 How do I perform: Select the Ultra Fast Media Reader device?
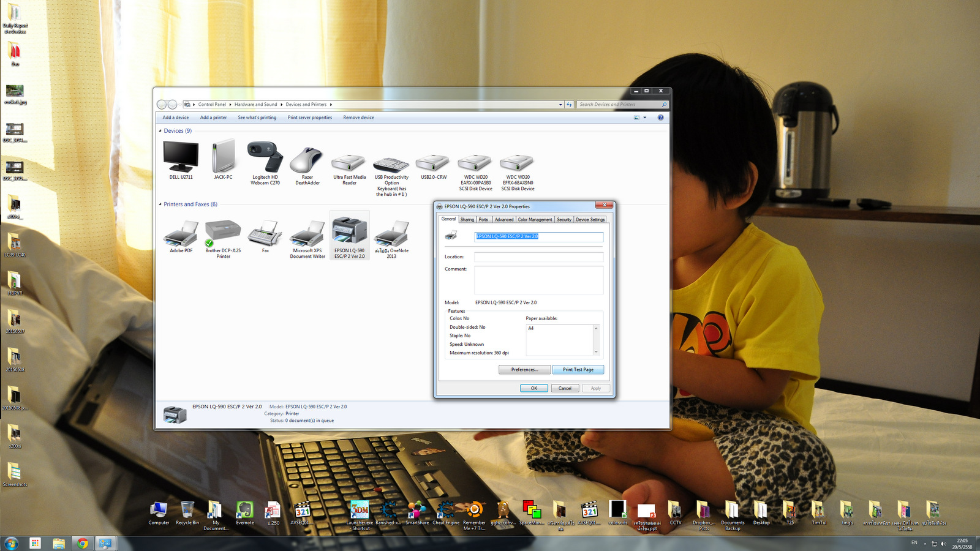point(349,169)
